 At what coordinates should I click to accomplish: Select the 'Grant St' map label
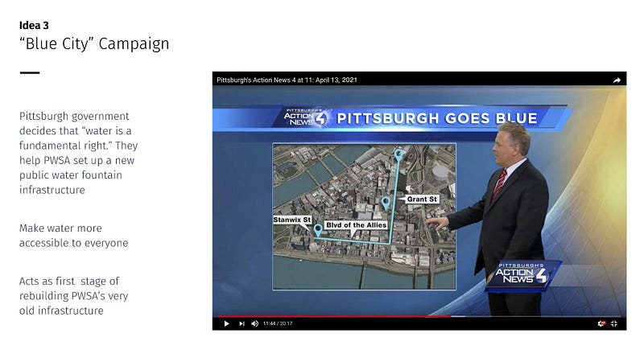422,199
